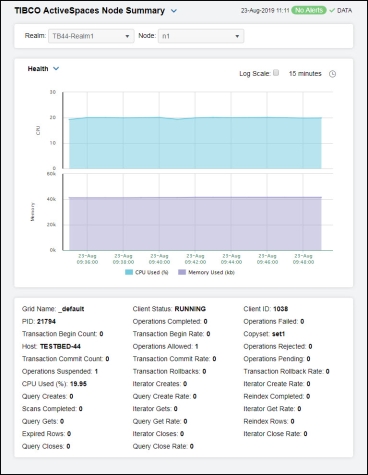368x475 pixels.
Task: Click the Host value TESTBED-44
Action: tap(60, 347)
